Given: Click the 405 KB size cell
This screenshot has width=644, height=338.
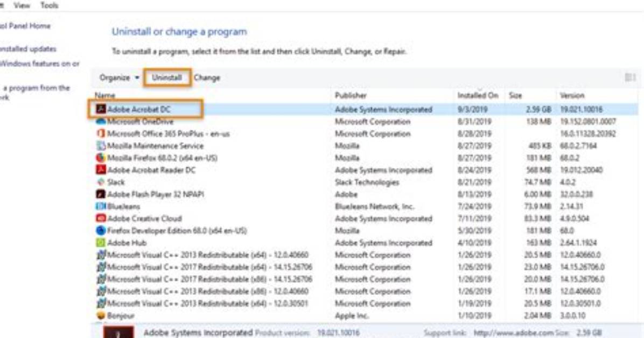Looking at the screenshot, I should coord(540,146).
